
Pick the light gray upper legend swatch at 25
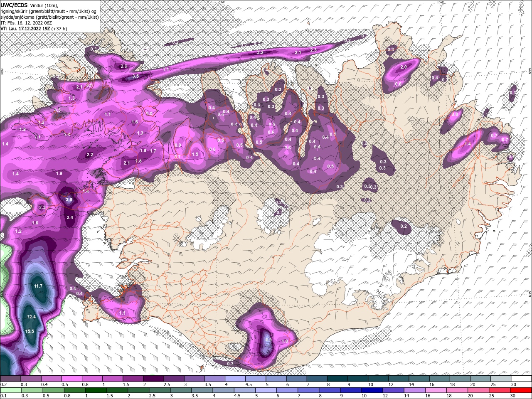[x=501, y=379]
